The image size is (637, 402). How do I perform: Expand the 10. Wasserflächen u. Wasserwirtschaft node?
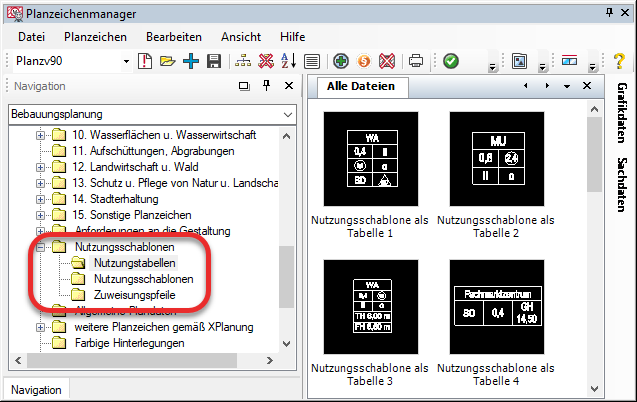pyautogui.click(x=41, y=135)
